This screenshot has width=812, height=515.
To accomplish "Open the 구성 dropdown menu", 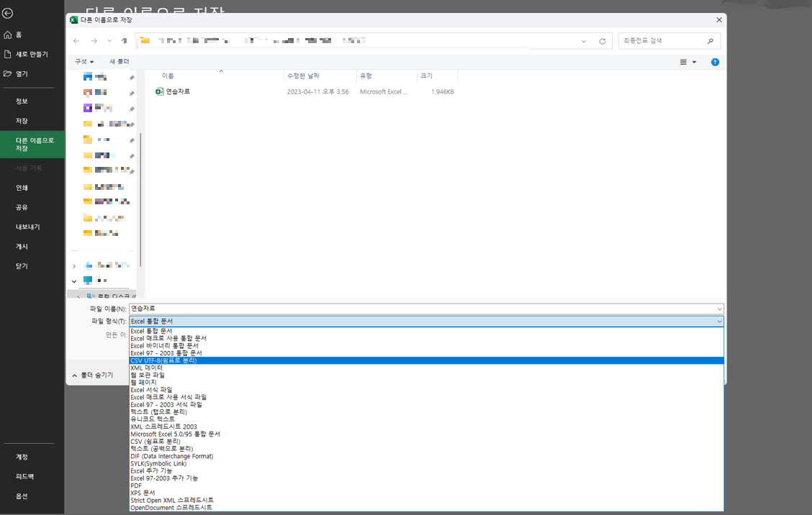I will 84,62.
